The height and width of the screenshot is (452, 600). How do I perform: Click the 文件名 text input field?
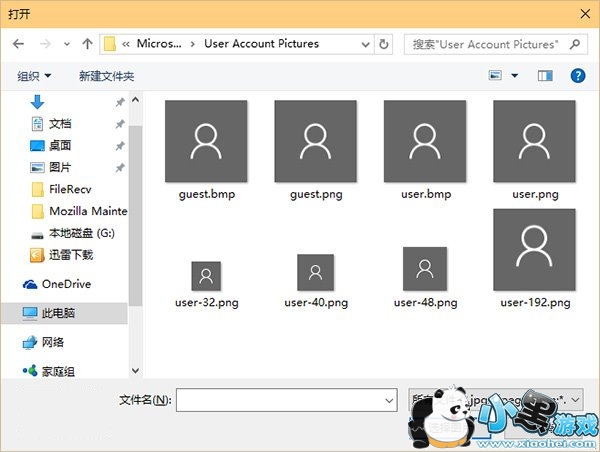click(280, 400)
